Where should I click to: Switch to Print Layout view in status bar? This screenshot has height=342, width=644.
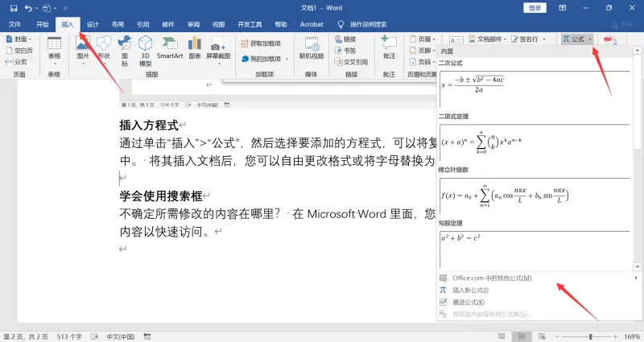(522, 336)
